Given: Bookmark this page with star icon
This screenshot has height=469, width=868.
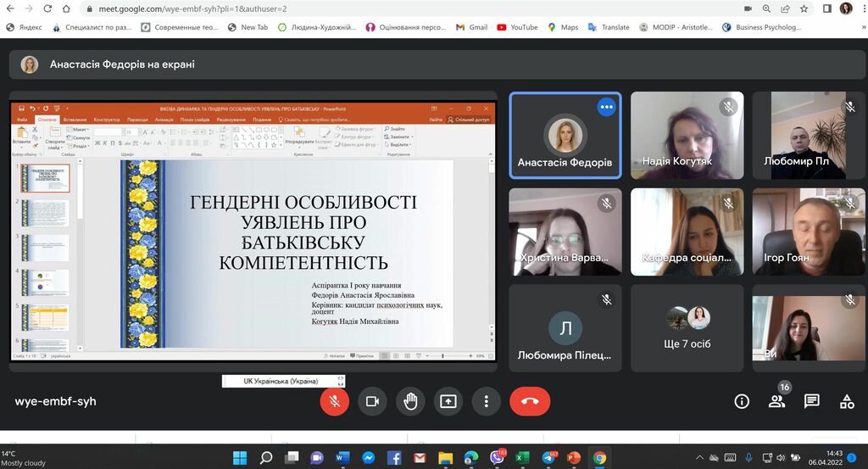Looking at the screenshot, I should (804, 8).
